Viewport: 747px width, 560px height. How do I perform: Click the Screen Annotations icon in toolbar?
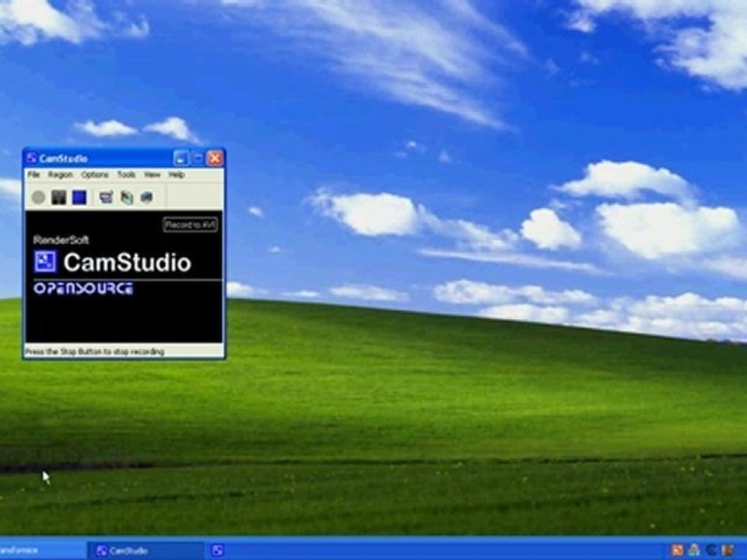click(x=147, y=197)
